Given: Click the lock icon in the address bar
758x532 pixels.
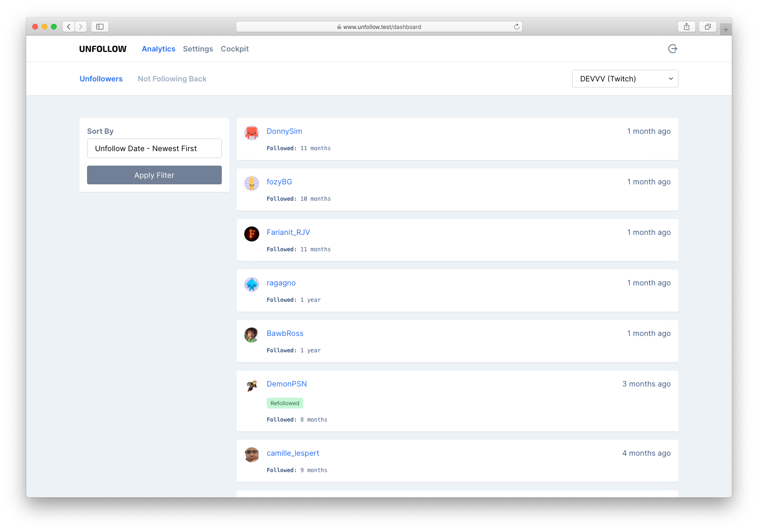Looking at the screenshot, I should click(339, 27).
